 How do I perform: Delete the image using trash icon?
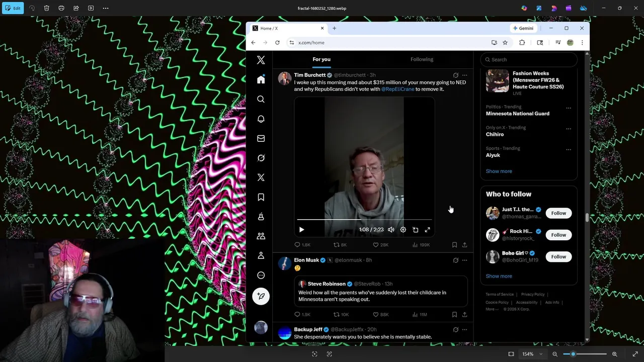46,8
